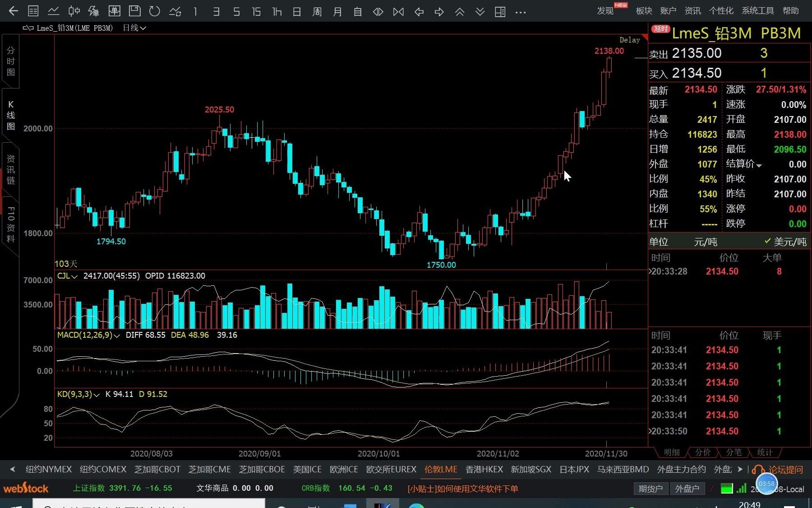Select the 月 monthly period button
Viewport: 812px width, 508px height.
tap(337, 11)
